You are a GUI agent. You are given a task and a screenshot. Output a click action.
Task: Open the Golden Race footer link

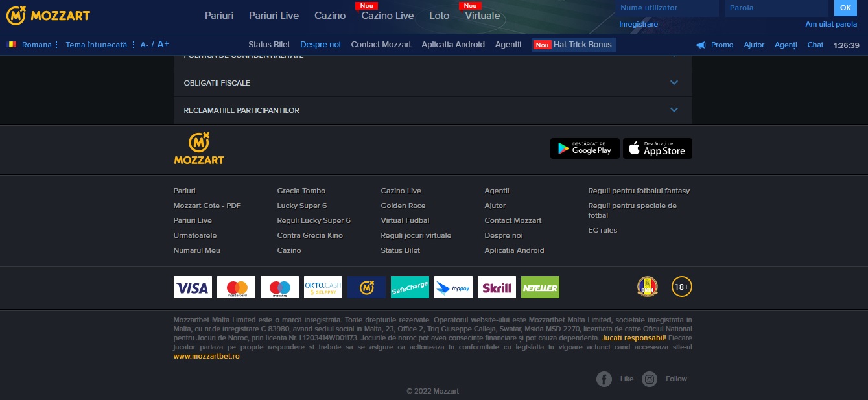point(403,206)
